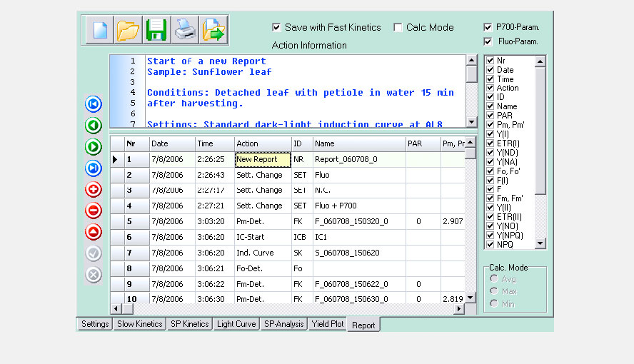The height and width of the screenshot is (364, 634).
Task: Toggle the P700-Param. checkbox
Action: pyautogui.click(x=488, y=27)
